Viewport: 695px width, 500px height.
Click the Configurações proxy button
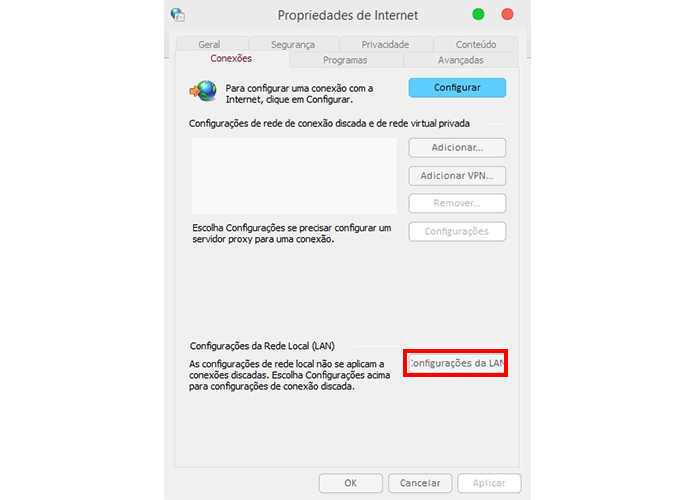[457, 231]
